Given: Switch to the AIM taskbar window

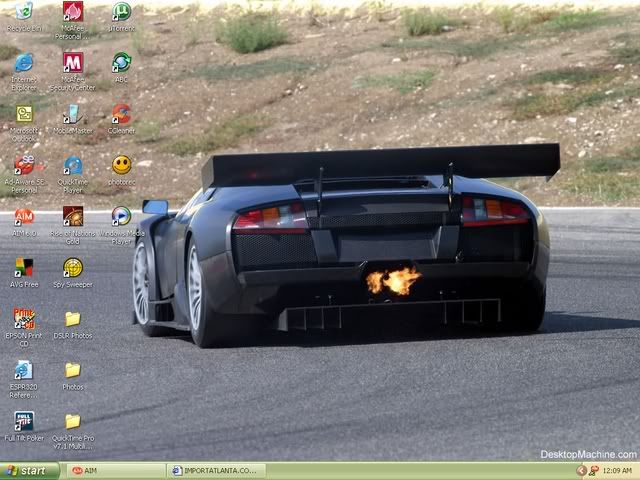Looking at the screenshot, I should point(113,470).
